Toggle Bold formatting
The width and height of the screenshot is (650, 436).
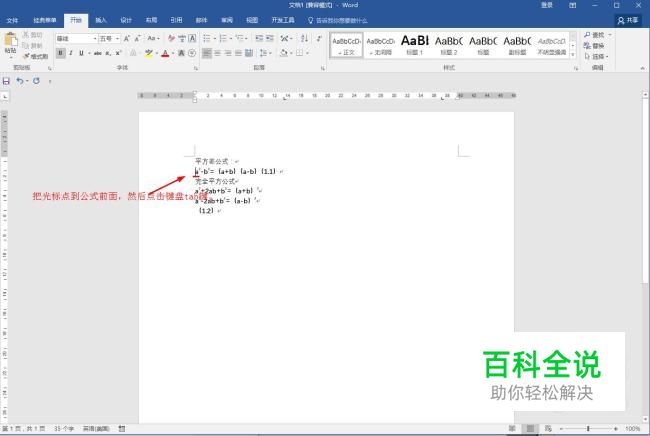click(x=61, y=53)
